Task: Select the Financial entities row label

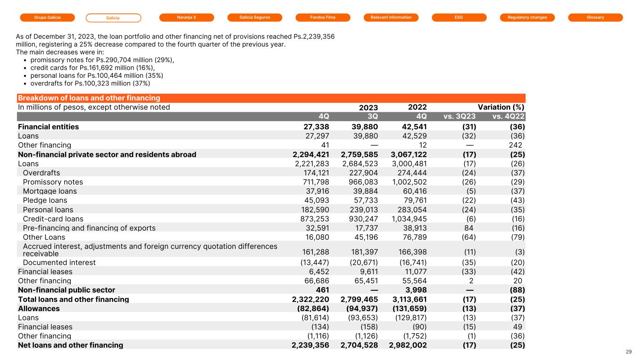Action: point(48,127)
